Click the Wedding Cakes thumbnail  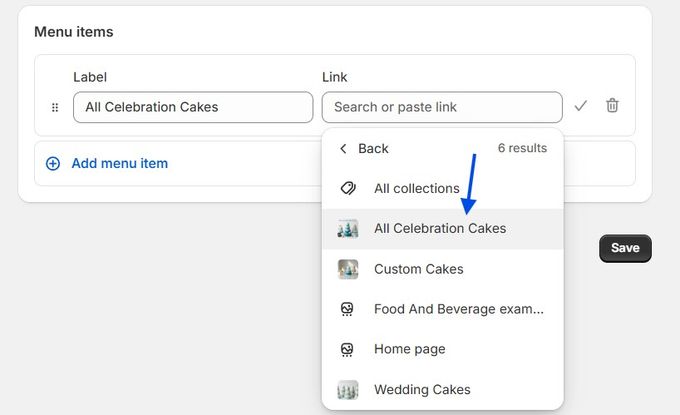[x=348, y=389]
